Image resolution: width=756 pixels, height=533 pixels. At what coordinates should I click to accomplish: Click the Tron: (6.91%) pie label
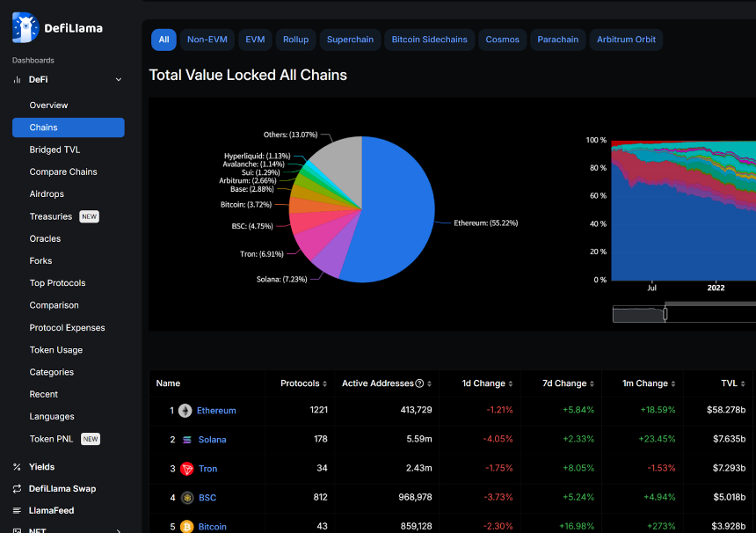tap(262, 253)
